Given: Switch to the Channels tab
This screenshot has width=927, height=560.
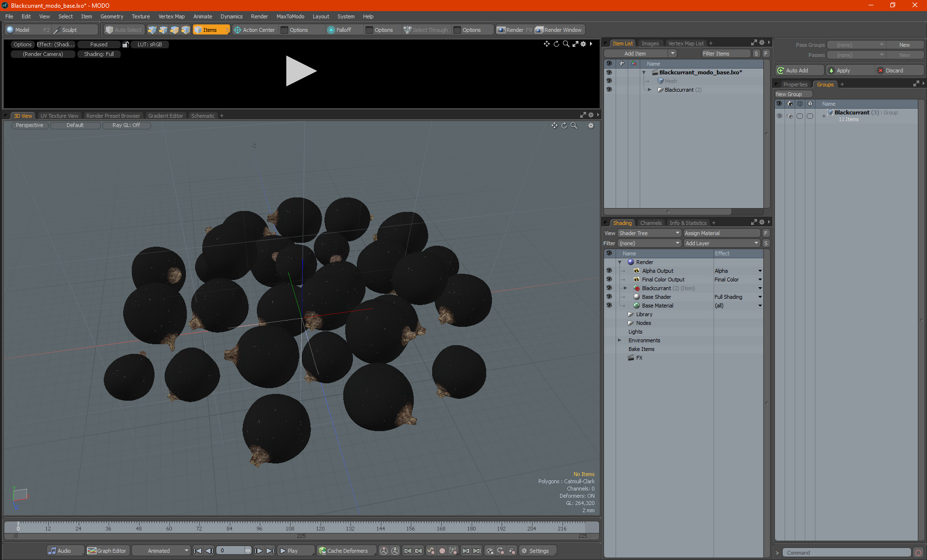Looking at the screenshot, I should [x=650, y=223].
